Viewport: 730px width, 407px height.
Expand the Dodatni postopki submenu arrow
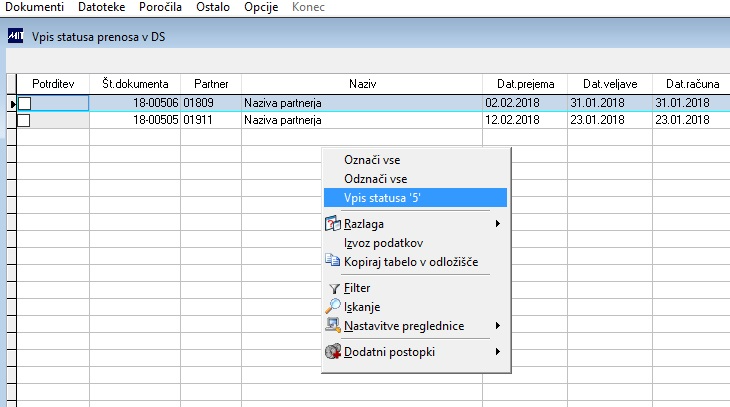click(x=498, y=352)
